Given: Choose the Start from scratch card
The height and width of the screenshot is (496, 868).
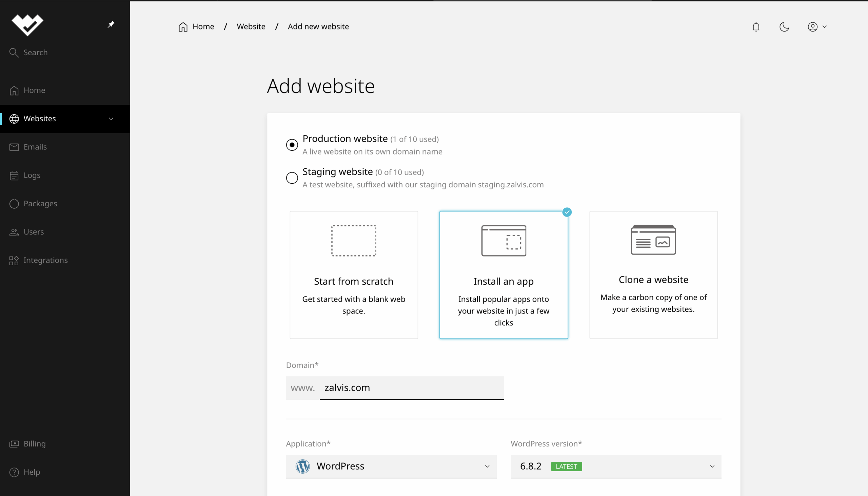Looking at the screenshot, I should pyautogui.click(x=354, y=275).
